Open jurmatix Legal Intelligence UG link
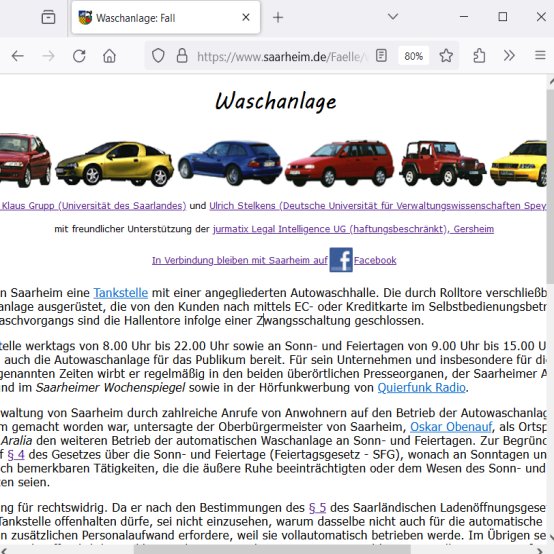The height and width of the screenshot is (554, 554). point(353,229)
